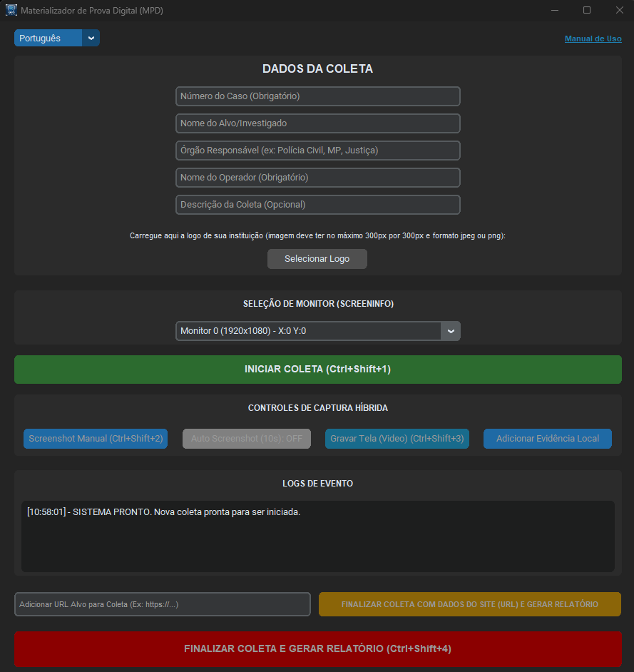The image size is (634, 672).
Task: Start screen recording with Gravar Tela
Action: click(x=397, y=439)
